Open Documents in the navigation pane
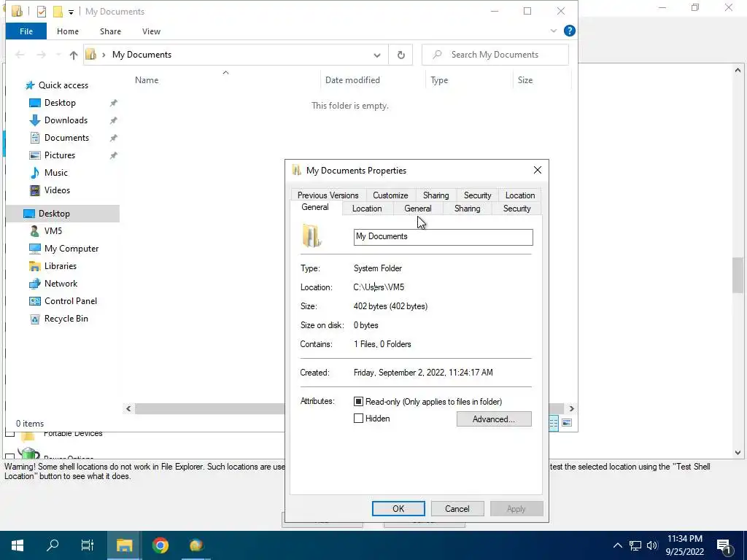 click(66, 138)
